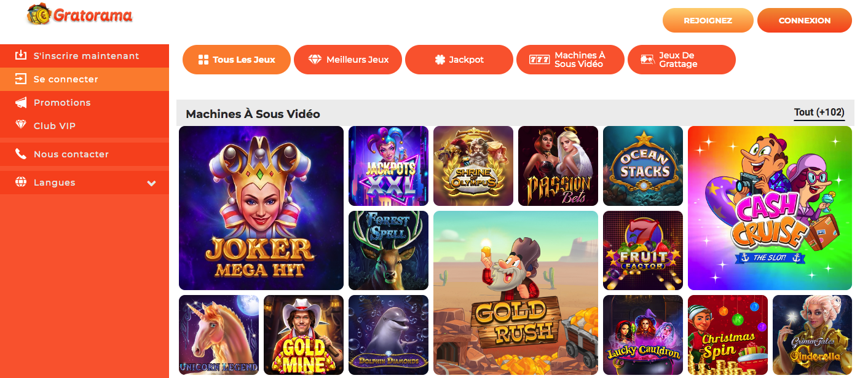Switch to the Meilleurs Jeux tab
868x378 pixels.
(x=348, y=60)
